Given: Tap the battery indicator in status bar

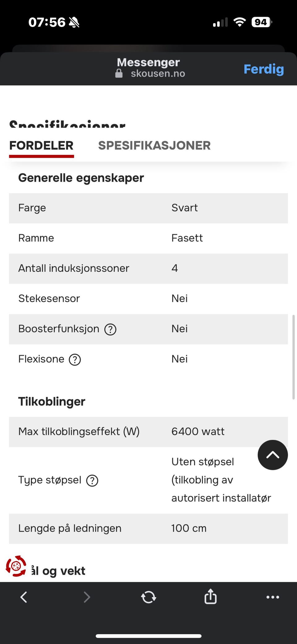Looking at the screenshot, I should point(261,22).
